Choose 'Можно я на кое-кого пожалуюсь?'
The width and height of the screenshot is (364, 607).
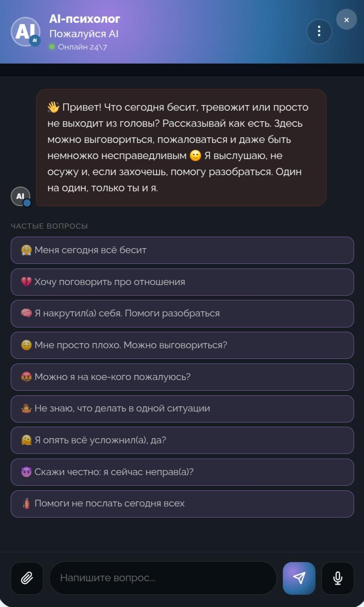coord(182,377)
